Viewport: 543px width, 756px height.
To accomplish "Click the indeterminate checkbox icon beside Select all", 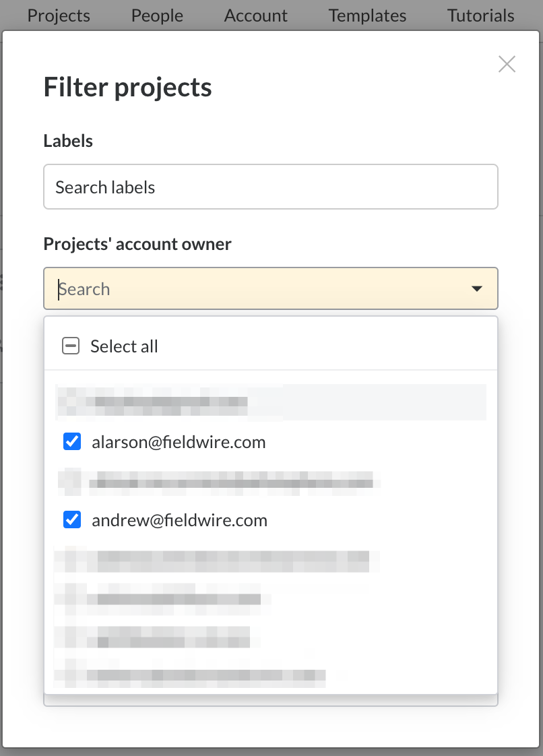I will 71,345.
